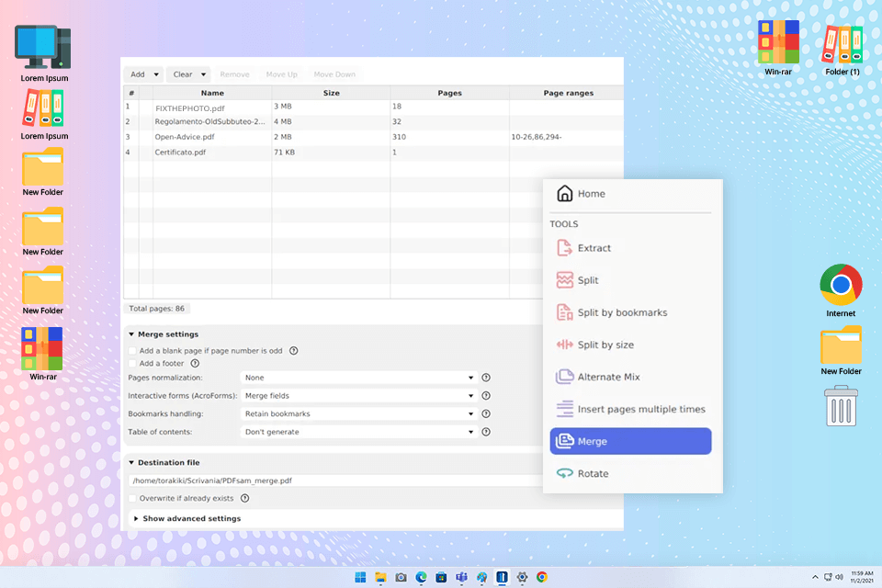The image size is (882, 588).
Task: Open the Folder (1) desktop icon
Action: [842, 50]
